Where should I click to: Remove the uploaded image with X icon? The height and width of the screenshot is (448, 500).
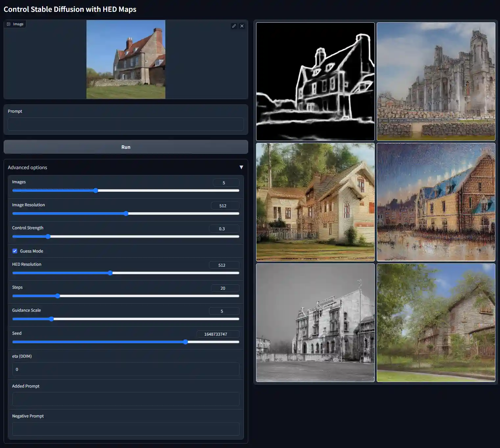[x=242, y=26]
